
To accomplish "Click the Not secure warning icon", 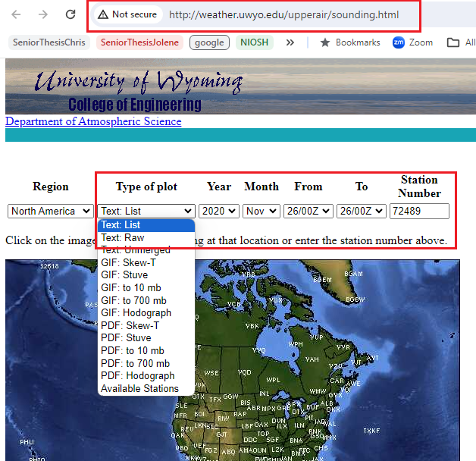I will (x=103, y=14).
